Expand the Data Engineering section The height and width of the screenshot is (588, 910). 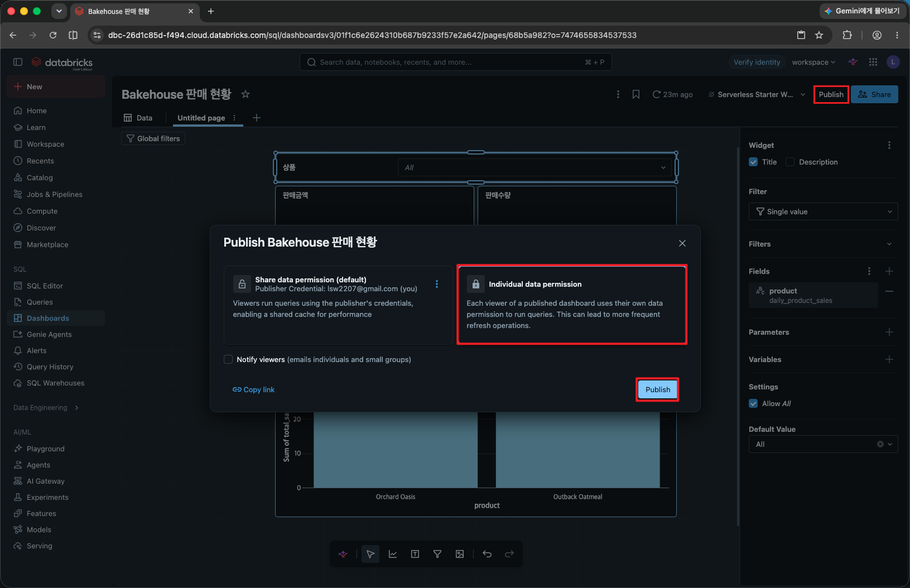(46, 407)
